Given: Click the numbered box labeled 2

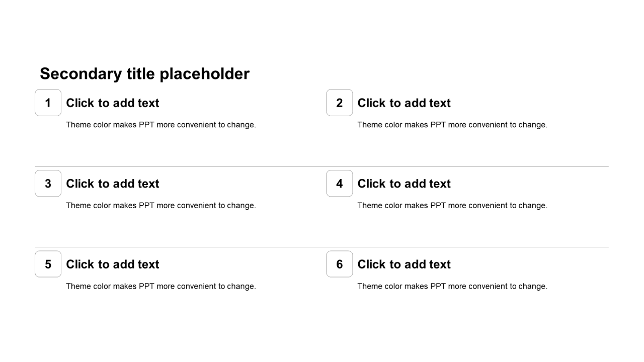Looking at the screenshot, I should click(340, 103).
